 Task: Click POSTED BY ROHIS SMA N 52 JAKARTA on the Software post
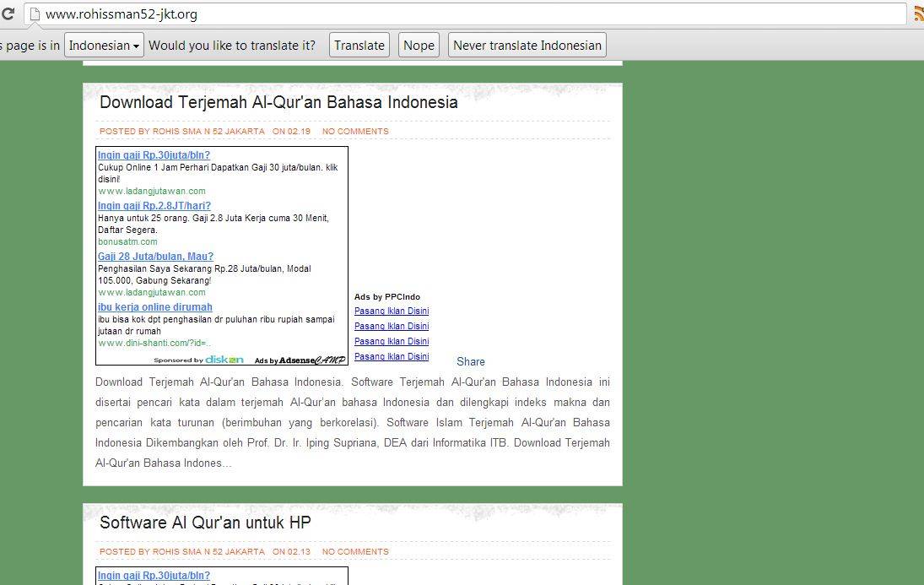coord(182,552)
